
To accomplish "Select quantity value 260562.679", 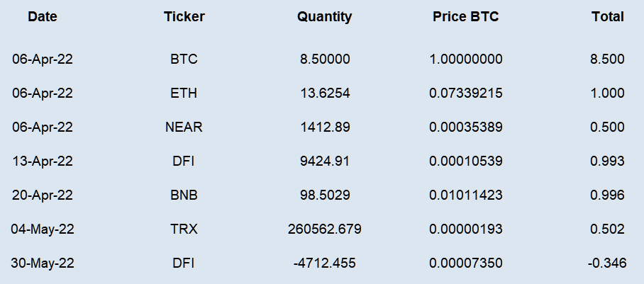I will coord(324,229).
